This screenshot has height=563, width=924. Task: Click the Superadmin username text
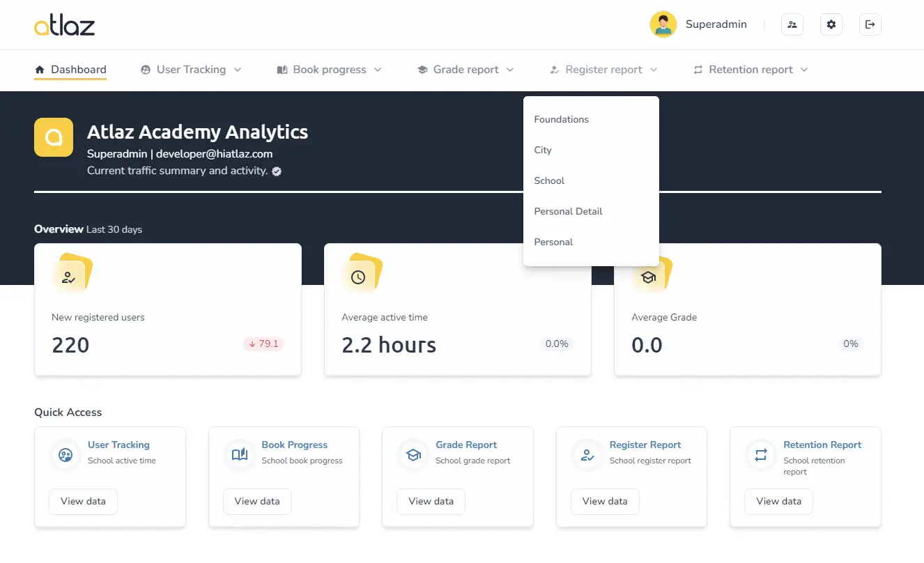[716, 24]
